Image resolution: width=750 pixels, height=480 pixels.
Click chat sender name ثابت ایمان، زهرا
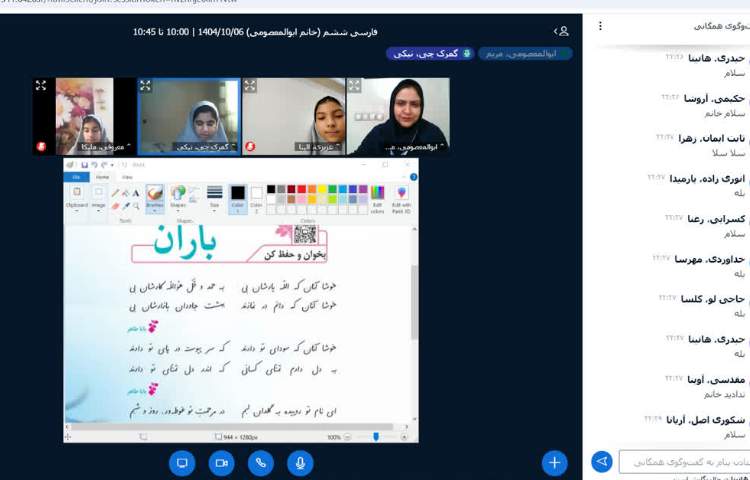point(711,139)
